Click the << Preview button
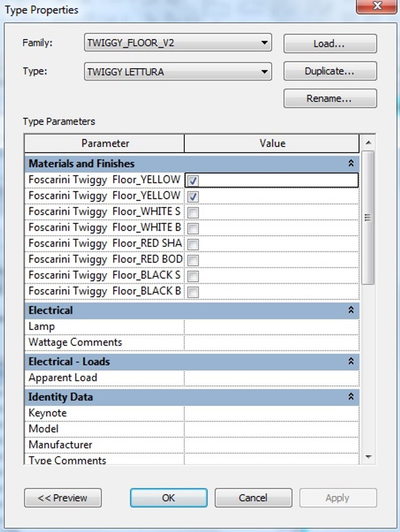 (62, 498)
